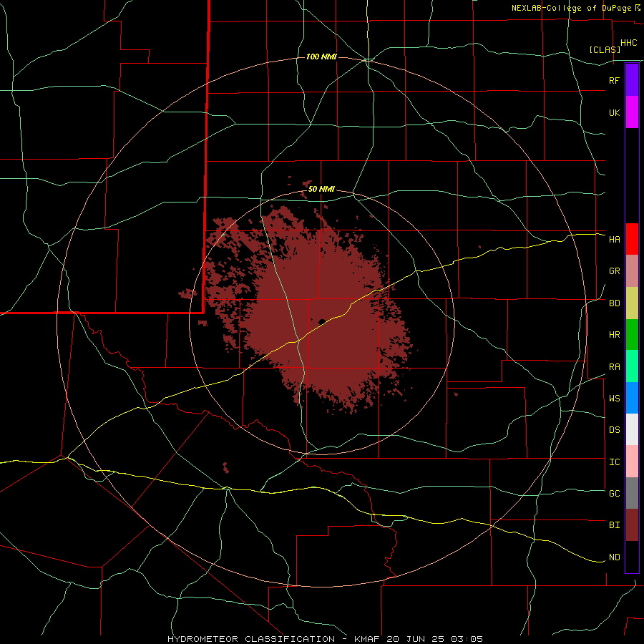
Task: Click the WS blue legend swatch
Action: click(x=632, y=398)
